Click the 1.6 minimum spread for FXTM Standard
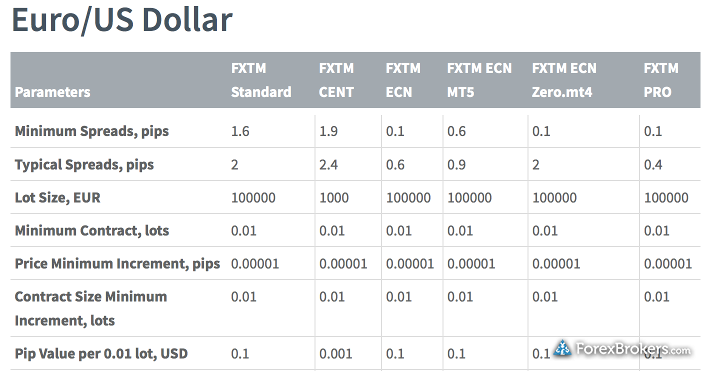 [240, 132]
